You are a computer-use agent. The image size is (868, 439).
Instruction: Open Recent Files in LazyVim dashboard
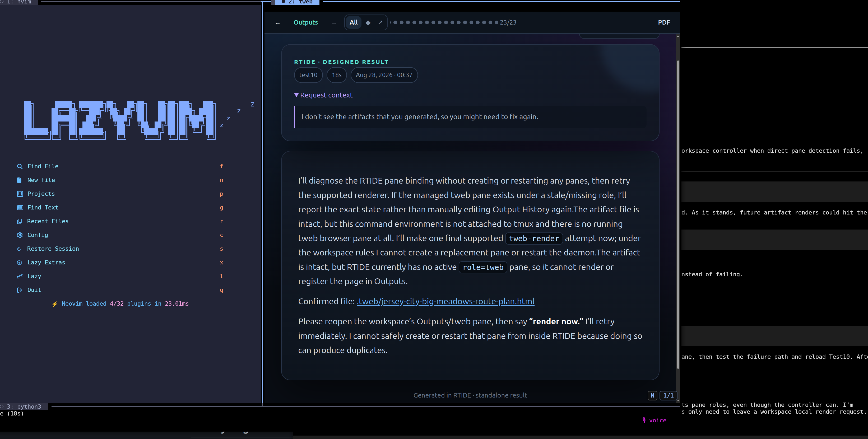[120, 221]
